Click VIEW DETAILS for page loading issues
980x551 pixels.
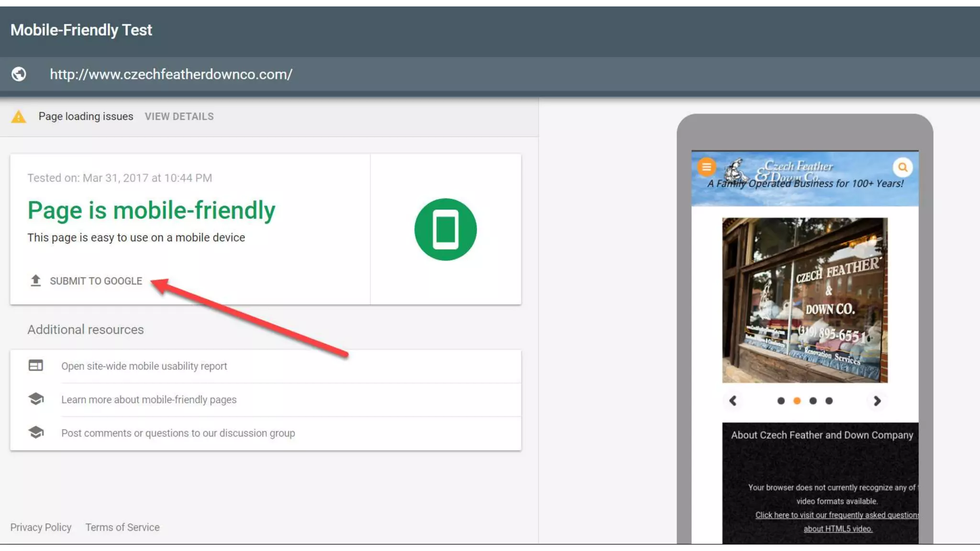coord(179,117)
